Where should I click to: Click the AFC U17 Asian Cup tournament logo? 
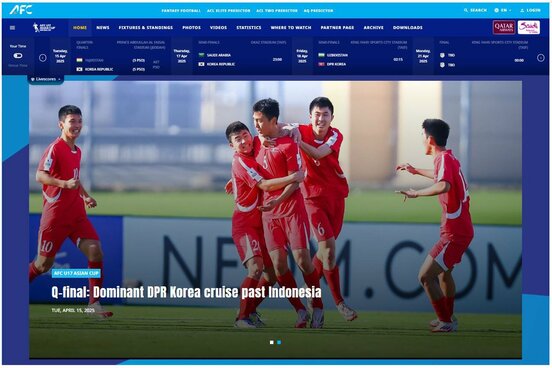pyautogui.click(x=44, y=27)
